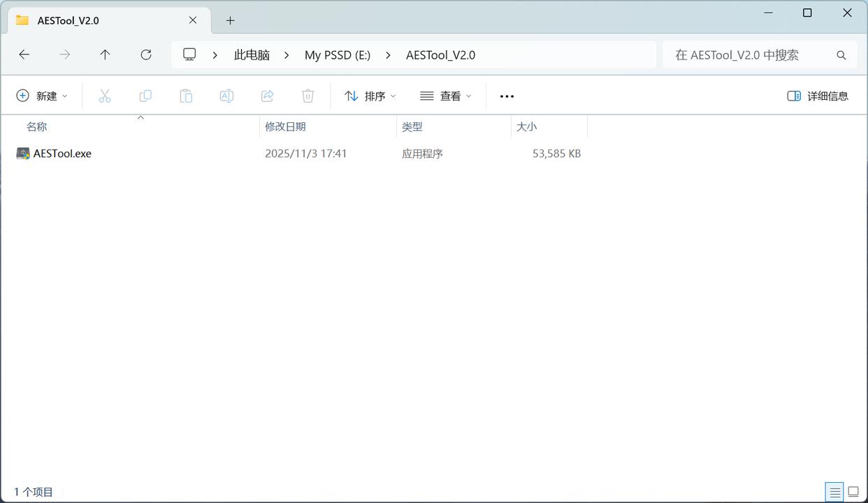868x503 pixels.
Task: Click the Paste clipboard icon
Action: pyautogui.click(x=186, y=96)
